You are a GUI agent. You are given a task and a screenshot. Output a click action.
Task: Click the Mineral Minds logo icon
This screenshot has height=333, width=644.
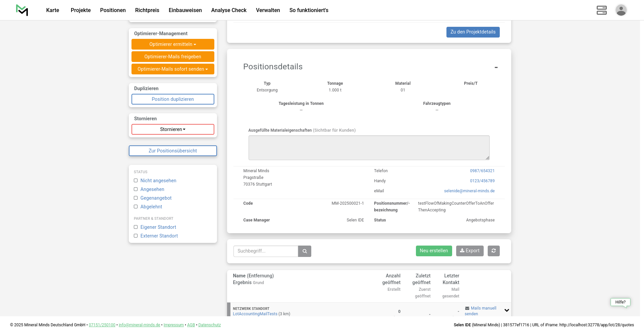coord(22,10)
